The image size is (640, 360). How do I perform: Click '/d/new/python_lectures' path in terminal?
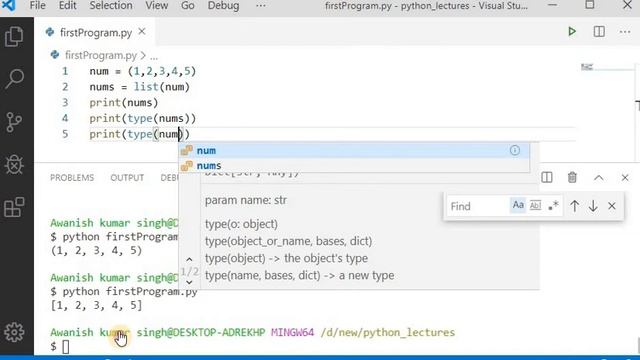coord(388,333)
